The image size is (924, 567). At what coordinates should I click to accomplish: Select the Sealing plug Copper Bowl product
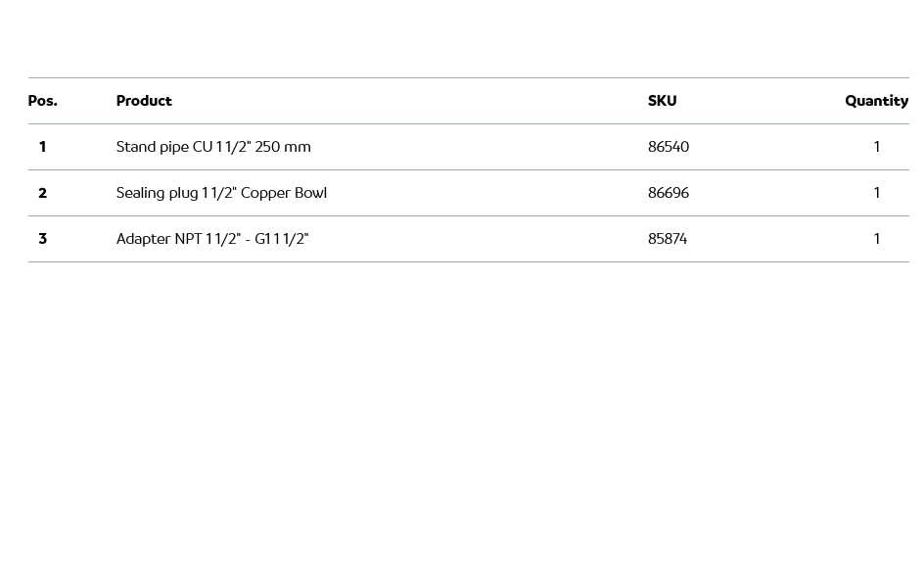221,193
